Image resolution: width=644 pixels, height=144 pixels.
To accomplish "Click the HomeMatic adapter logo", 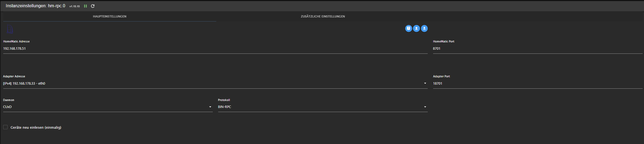I will (10, 29).
